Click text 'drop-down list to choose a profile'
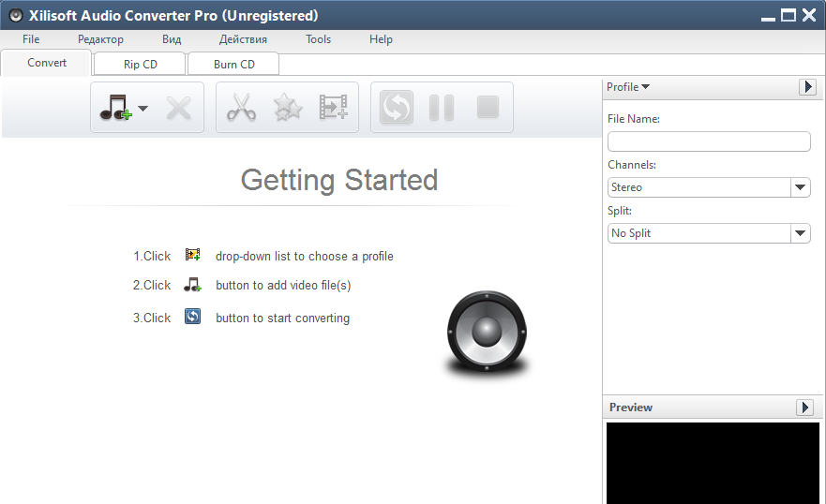The width and height of the screenshot is (826, 504). pos(305,256)
